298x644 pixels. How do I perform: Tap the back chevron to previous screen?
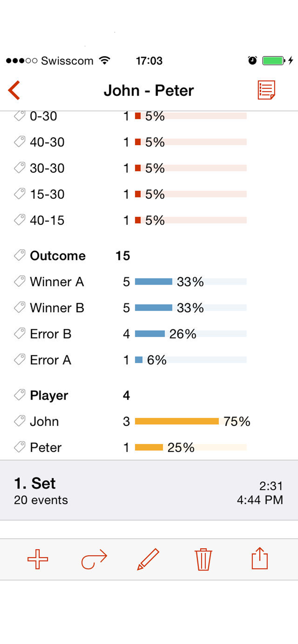coord(14,90)
